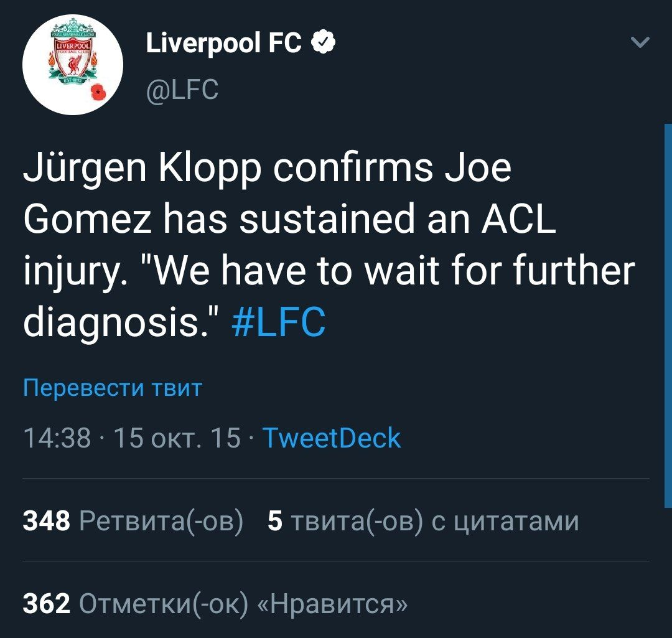Click the verified checkmark badge
The width and height of the screenshot is (672, 638).
pos(324,43)
